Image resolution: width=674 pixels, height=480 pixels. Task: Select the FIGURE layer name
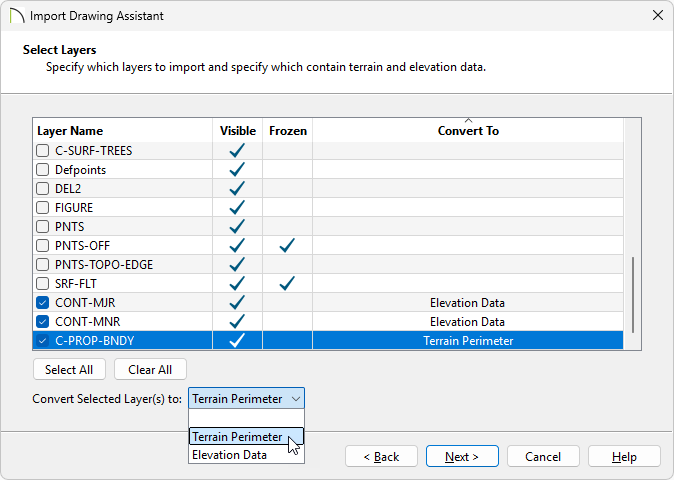click(x=74, y=208)
